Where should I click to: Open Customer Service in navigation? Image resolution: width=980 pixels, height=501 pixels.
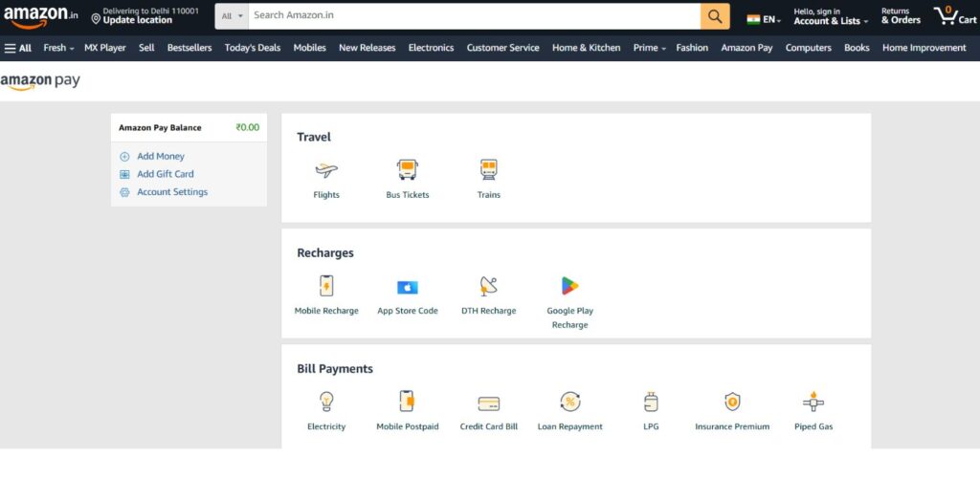[502, 48]
